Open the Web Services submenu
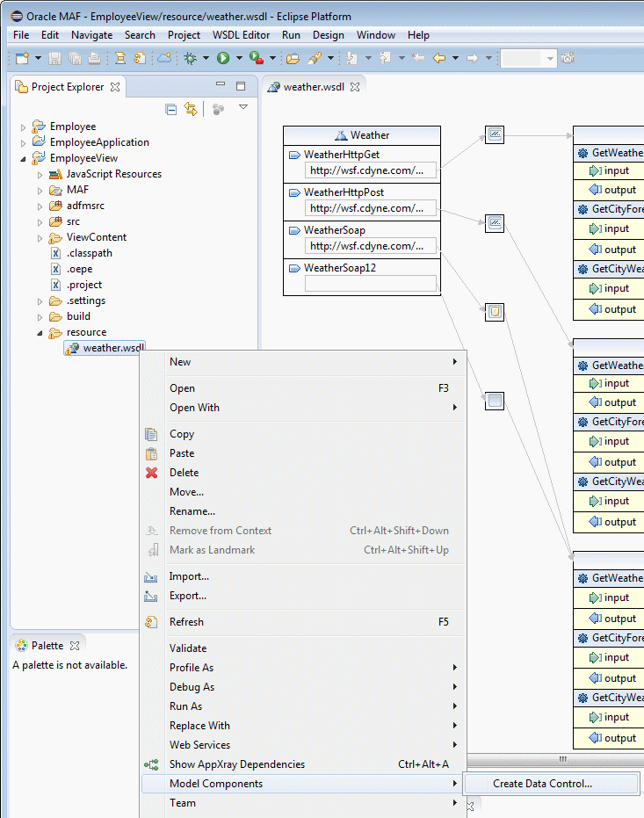Image resolution: width=644 pixels, height=818 pixels. pos(303,745)
